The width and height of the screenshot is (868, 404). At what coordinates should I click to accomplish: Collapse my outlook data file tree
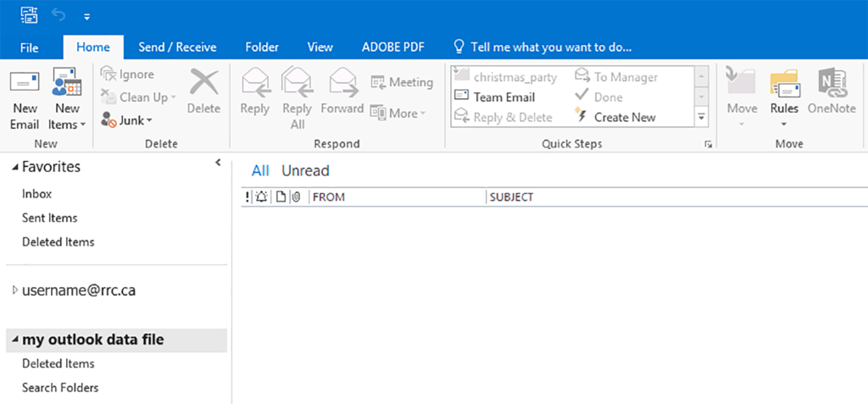point(14,340)
